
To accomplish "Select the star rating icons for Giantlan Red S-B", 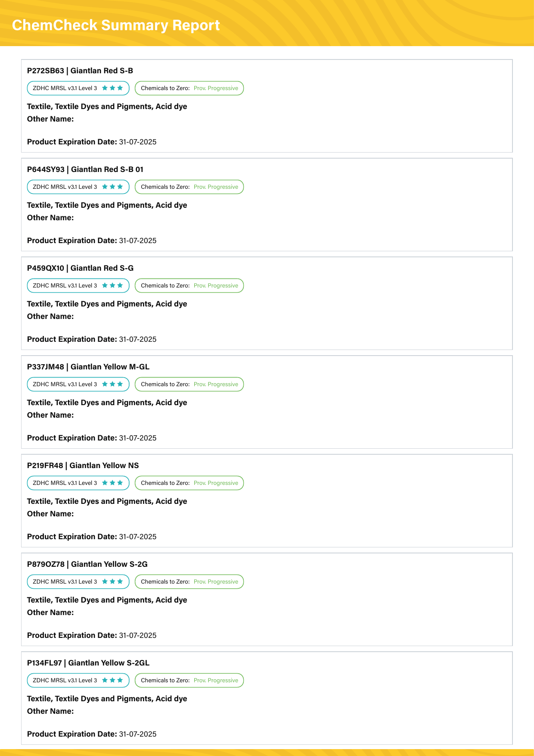I will 112,88.
